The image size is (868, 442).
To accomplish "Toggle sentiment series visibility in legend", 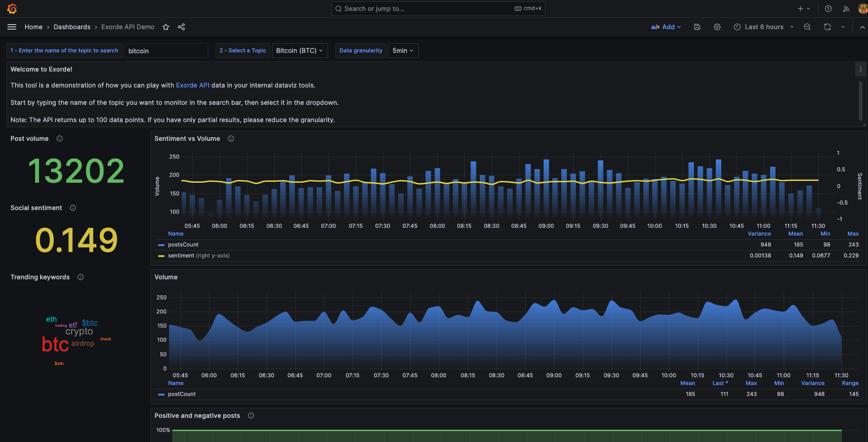I will coord(181,256).
